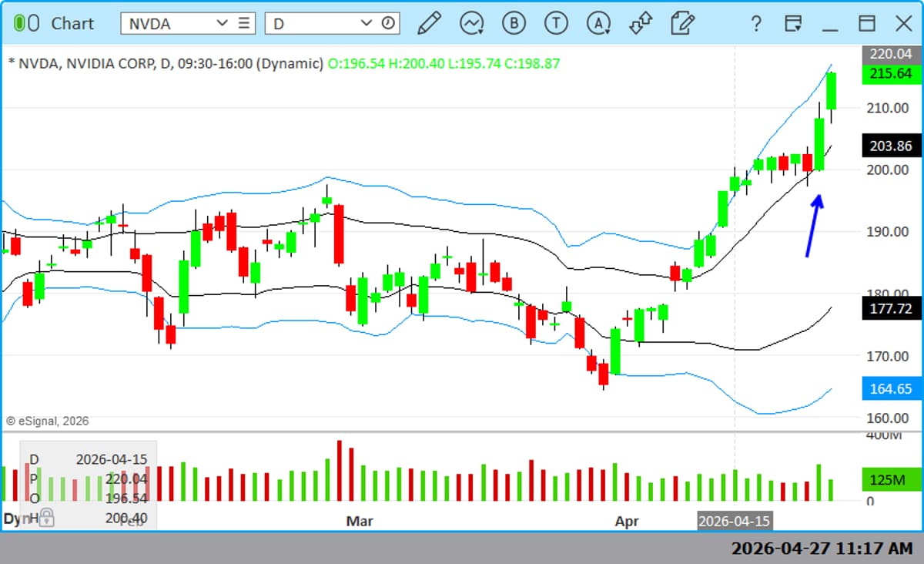
Task: Select the pencil drawing tools icon
Action: 428,23
